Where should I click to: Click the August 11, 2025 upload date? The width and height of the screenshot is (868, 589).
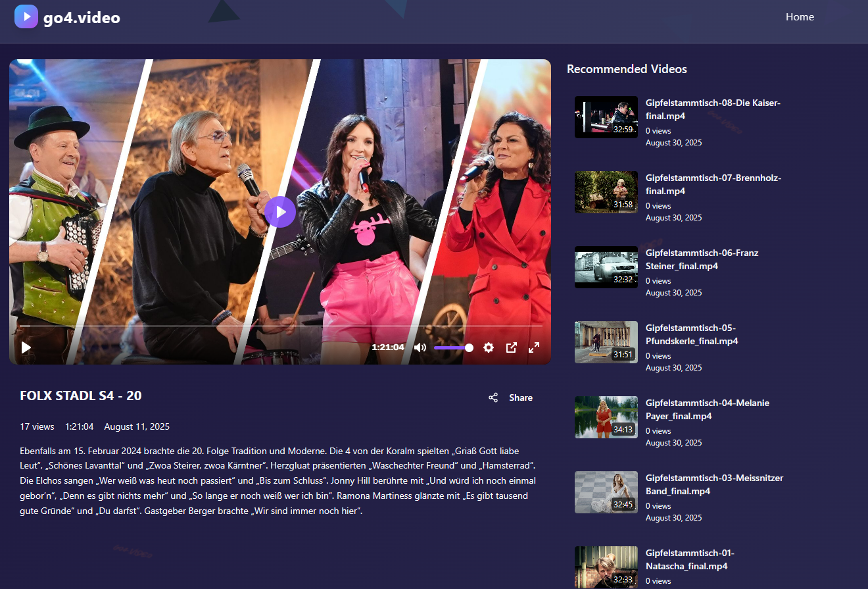[137, 426]
